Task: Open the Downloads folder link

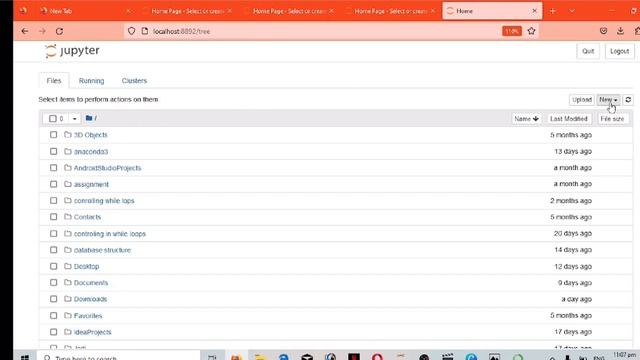Action: [x=90, y=299]
